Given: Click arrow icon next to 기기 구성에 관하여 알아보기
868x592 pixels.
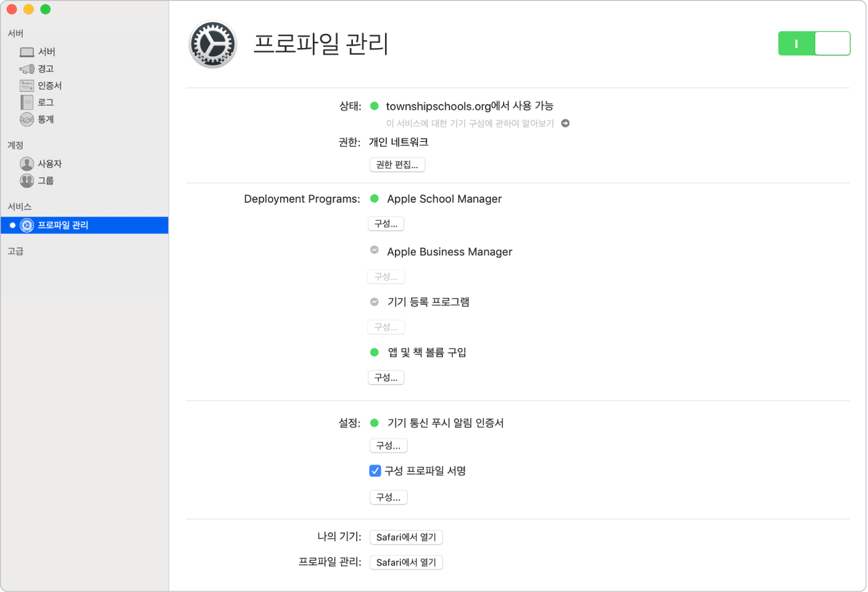Looking at the screenshot, I should pos(565,123).
